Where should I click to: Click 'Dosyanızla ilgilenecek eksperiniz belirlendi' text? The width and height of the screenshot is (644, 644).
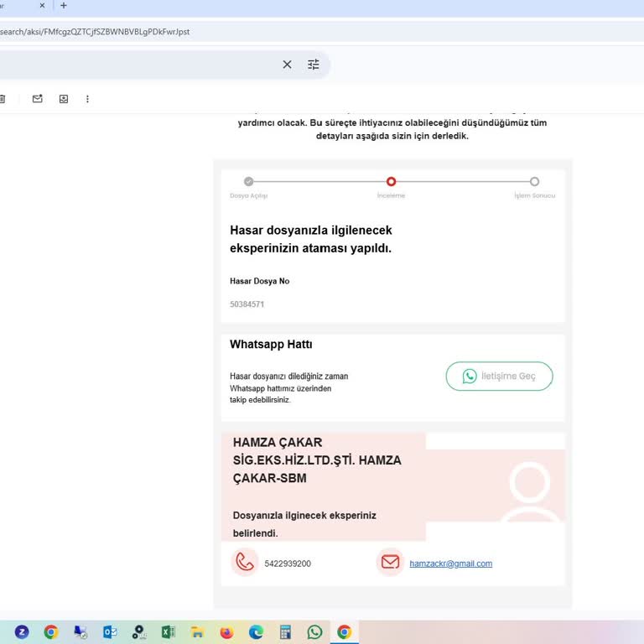pos(304,524)
